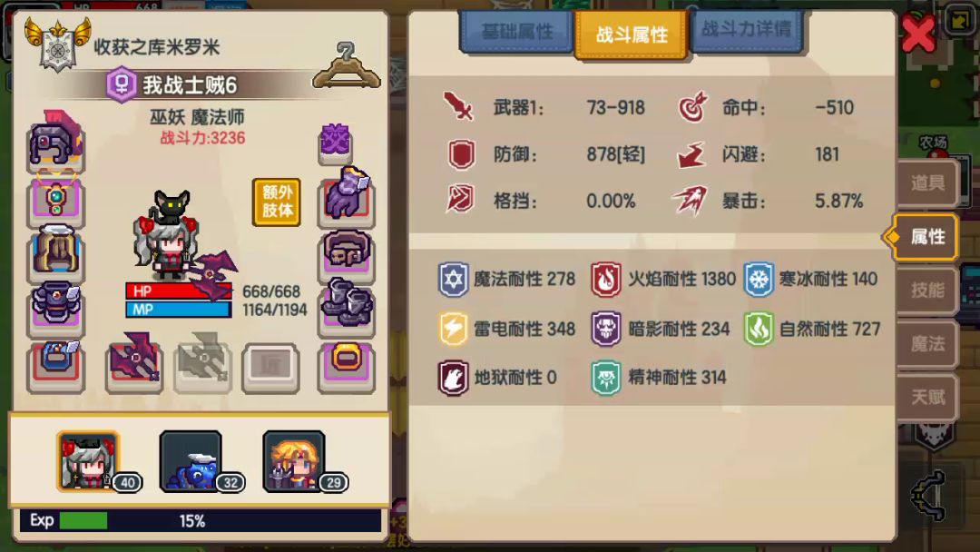Select the amulet necklace slot

[55, 200]
